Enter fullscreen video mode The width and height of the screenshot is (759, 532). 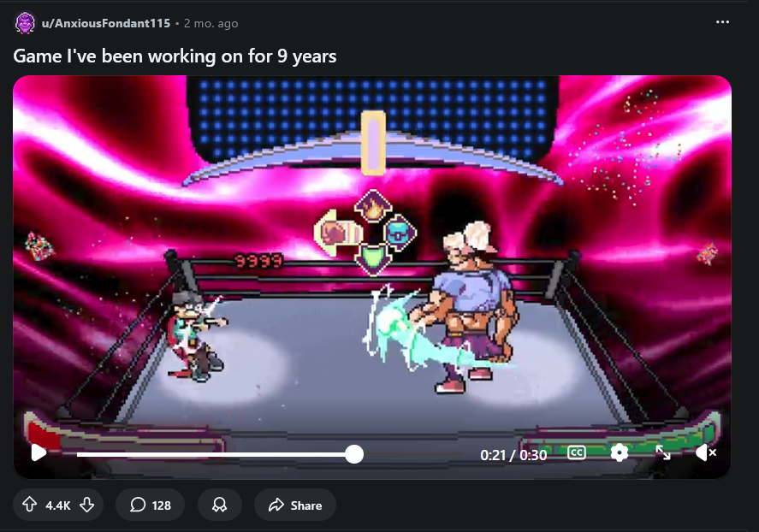click(x=662, y=452)
